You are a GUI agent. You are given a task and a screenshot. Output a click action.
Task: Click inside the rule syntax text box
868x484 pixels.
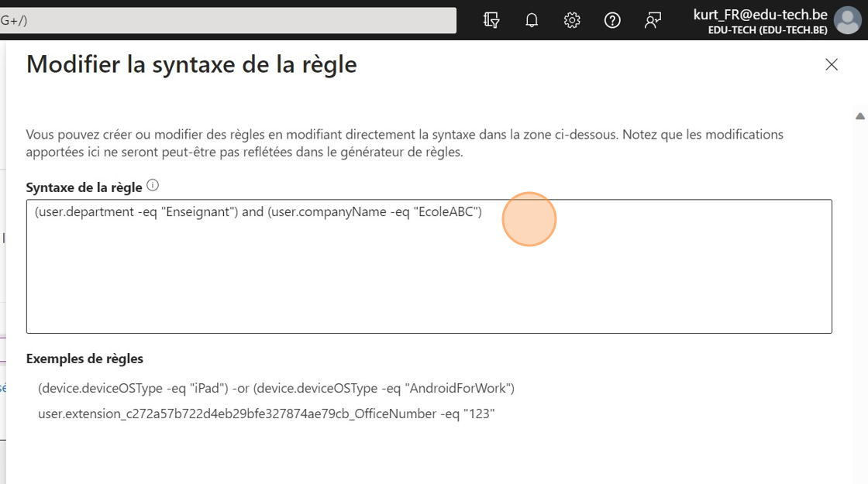point(429,266)
